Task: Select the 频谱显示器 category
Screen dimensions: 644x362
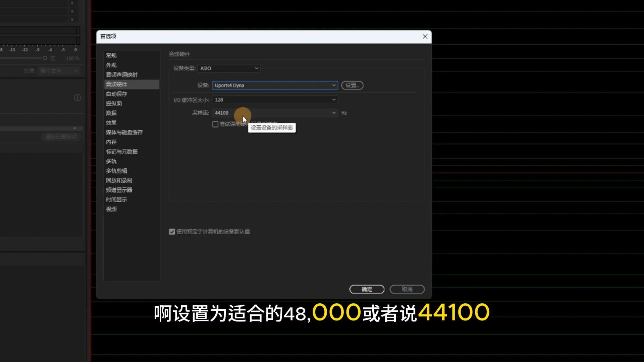Action: [x=119, y=190]
